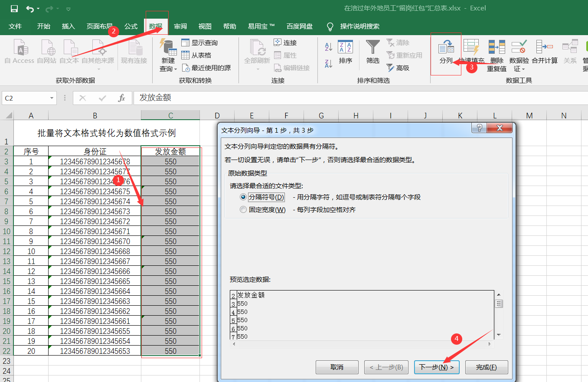Click the preview scroll up arrow

[x=499, y=294]
